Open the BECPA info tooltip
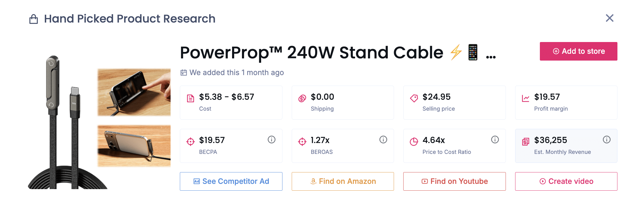 [271, 139]
